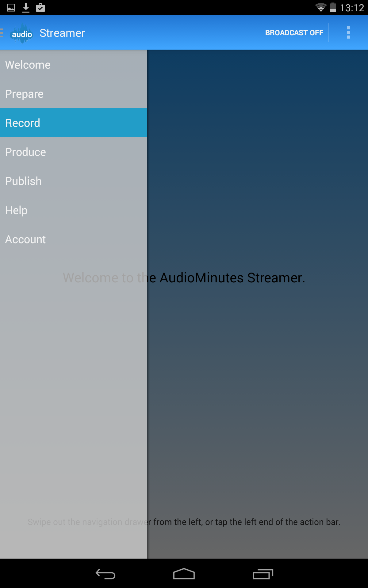
Task: Open the recent apps button
Action: tap(263, 574)
